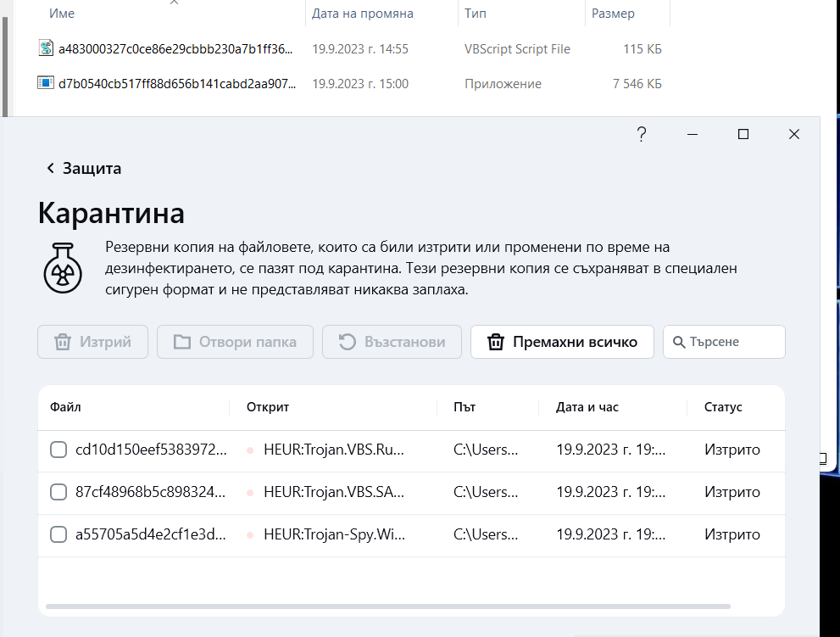
Task: Sort quarantine table by Дата и час
Action: pos(587,407)
